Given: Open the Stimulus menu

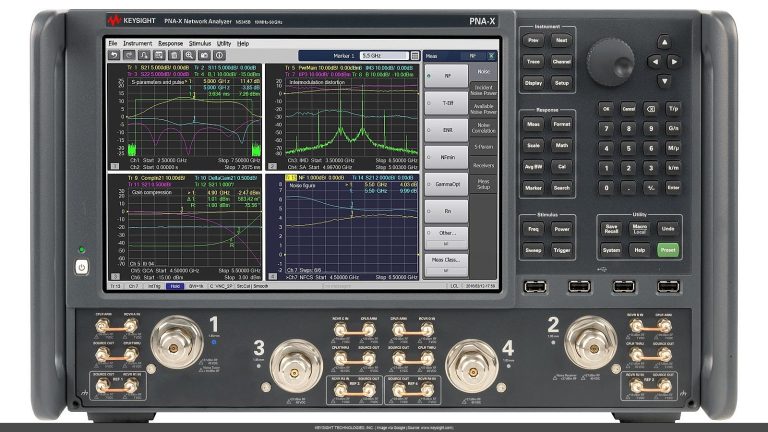Looking at the screenshot, I should tap(200, 44).
